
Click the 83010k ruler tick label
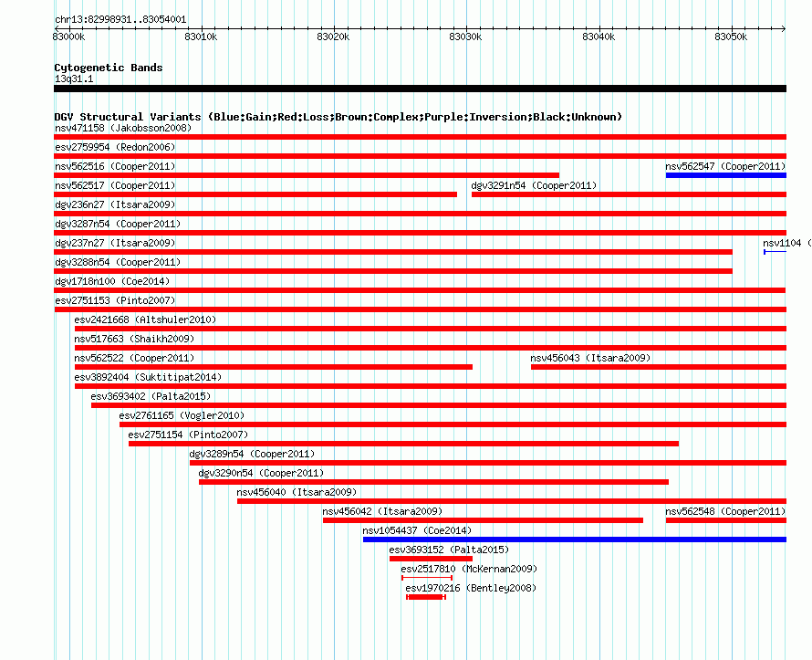[x=201, y=37]
